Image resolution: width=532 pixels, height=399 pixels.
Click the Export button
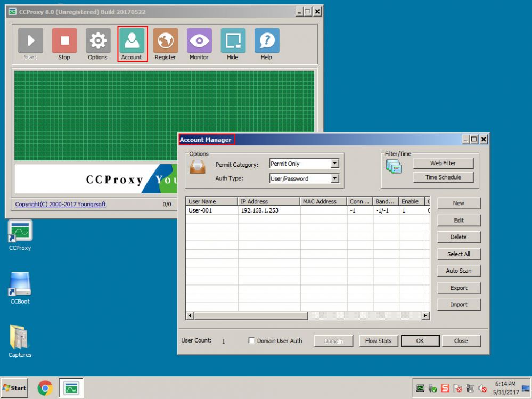point(459,288)
